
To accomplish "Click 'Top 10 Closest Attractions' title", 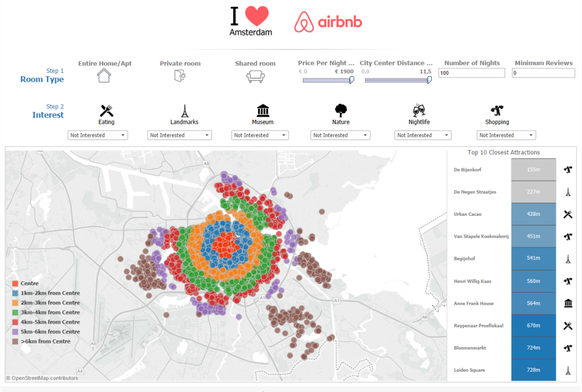I will click(x=503, y=153).
